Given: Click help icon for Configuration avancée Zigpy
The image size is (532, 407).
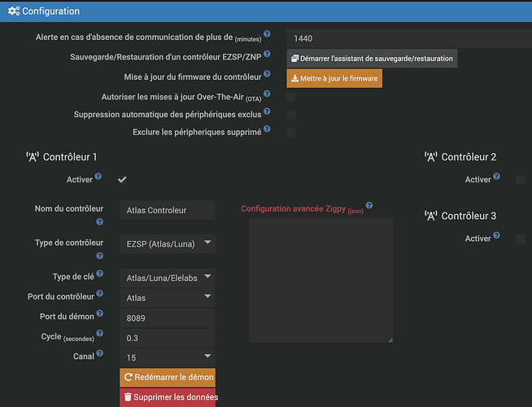Looking at the screenshot, I should click(368, 206).
